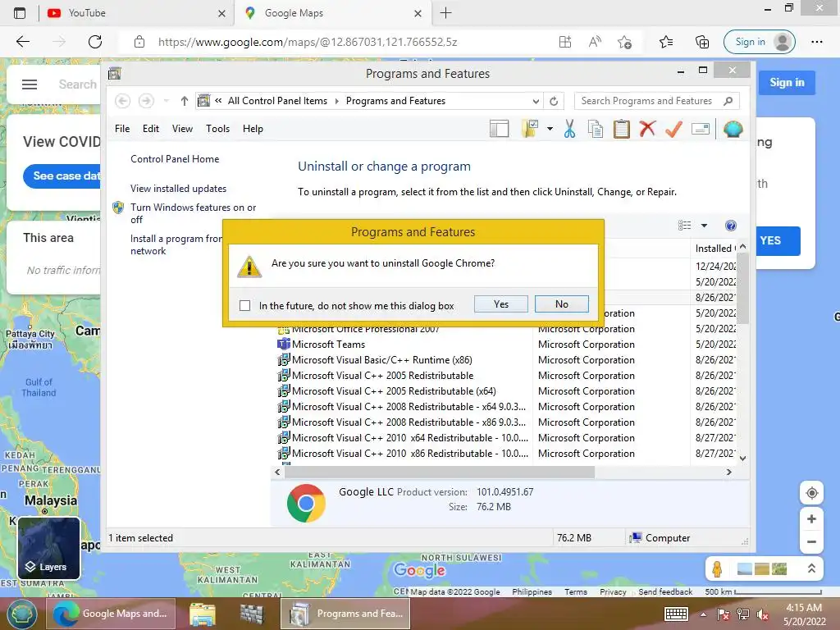Open the Favorites list icon
The image size is (840, 630).
[666, 42]
